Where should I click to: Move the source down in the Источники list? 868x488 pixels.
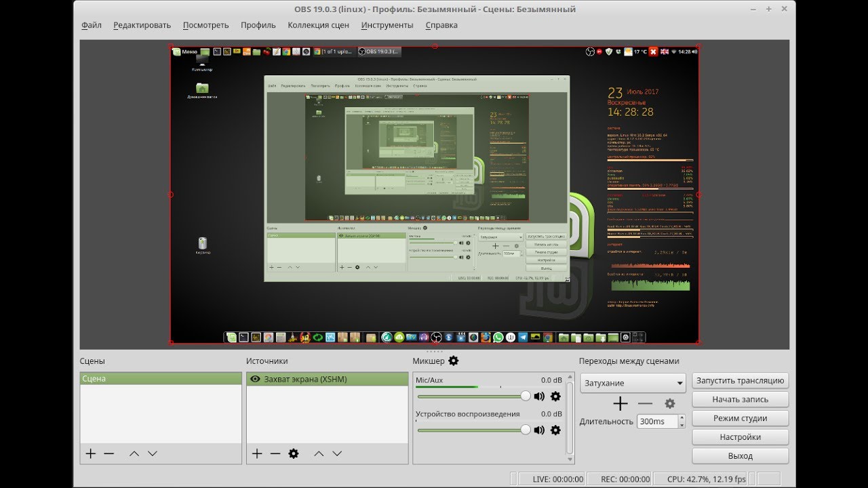tap(337, 453)
